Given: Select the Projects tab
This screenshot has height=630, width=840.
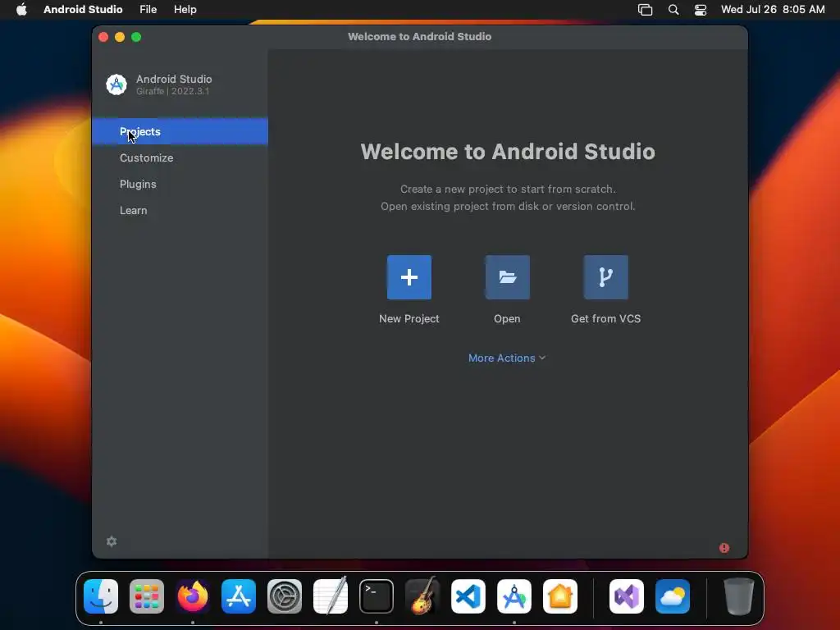Looking at the screenshot, I should [x=180, y=131].
